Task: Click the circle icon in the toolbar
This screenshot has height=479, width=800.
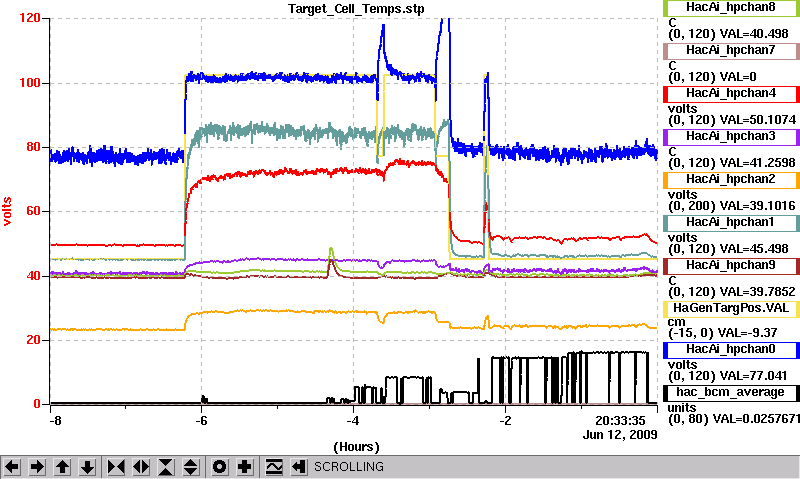Action: [220, 467]
